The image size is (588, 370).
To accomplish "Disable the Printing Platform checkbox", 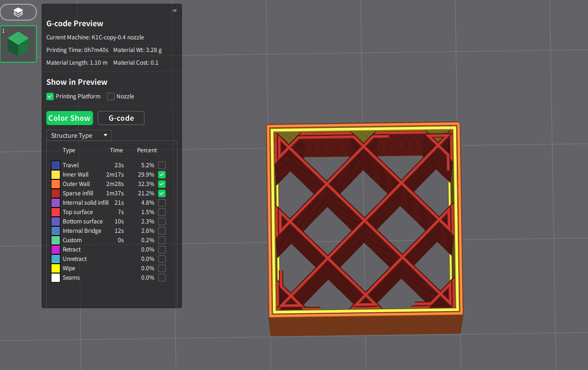I will click(x=50, y=96).
